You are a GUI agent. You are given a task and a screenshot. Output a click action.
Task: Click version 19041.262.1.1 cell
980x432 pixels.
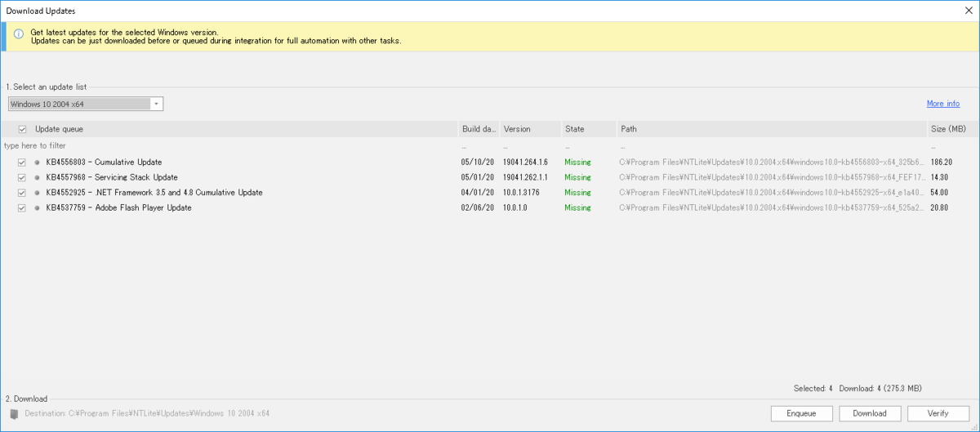526,177
